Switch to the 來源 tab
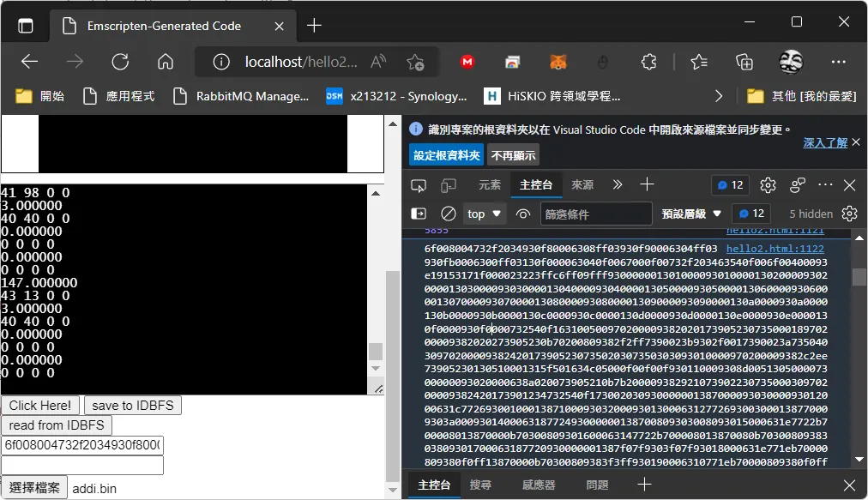The height and width of the screenshot is (500, 868). [x=582, y=185]
